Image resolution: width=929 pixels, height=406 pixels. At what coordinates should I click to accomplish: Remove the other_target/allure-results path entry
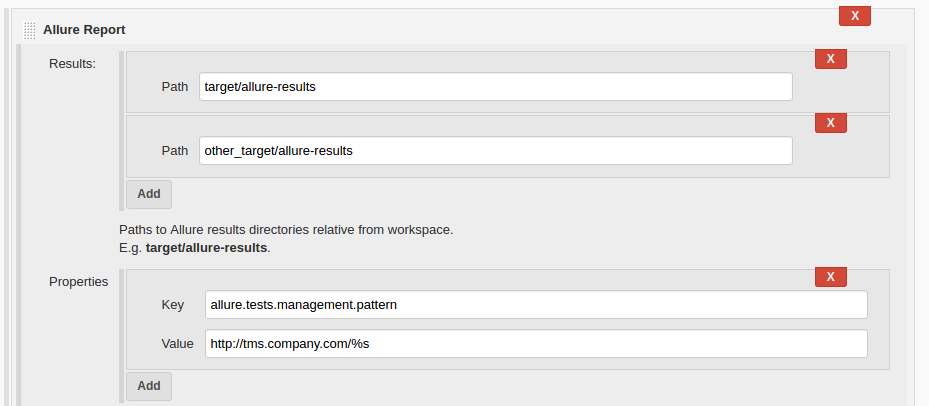tap(831, 123)
